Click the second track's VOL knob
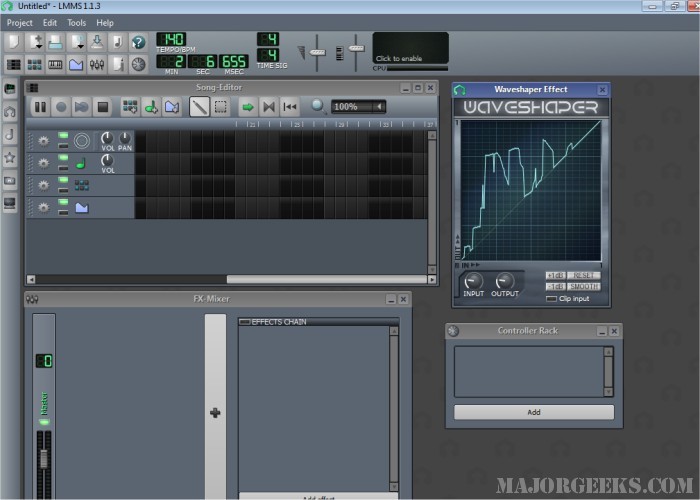The height and width of the screenshot is (500, 700). [107, 160]
